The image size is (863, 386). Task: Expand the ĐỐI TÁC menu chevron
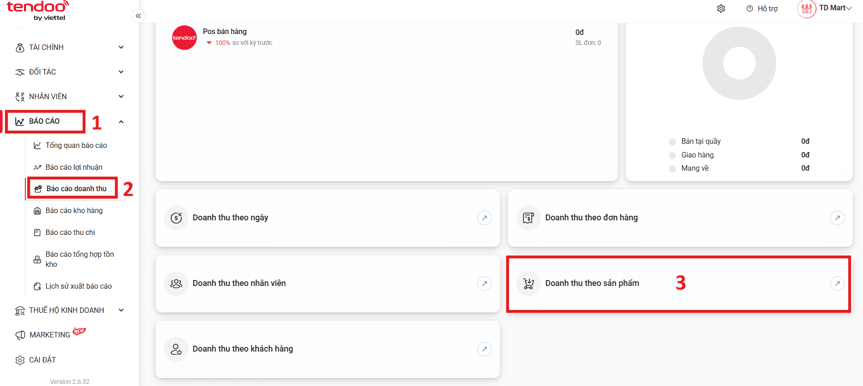(x=121, y=72)
